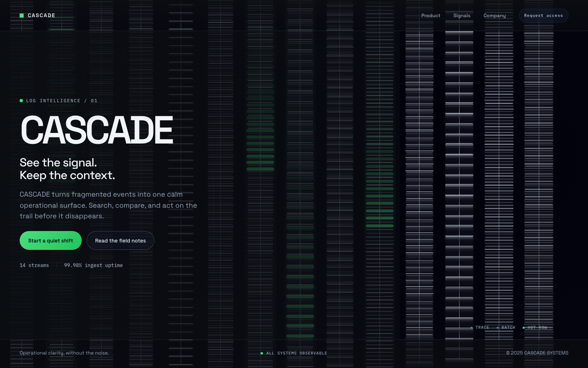Click the paragraph starting 'CASCADE turns fragmented events'
This screenshot has width=588, height=368.
108,205
